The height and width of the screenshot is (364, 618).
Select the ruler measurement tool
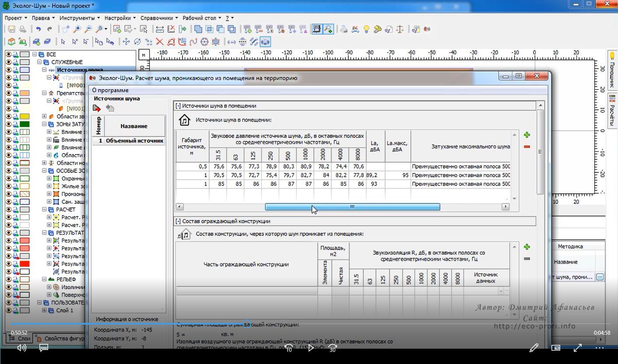[160, 29]
